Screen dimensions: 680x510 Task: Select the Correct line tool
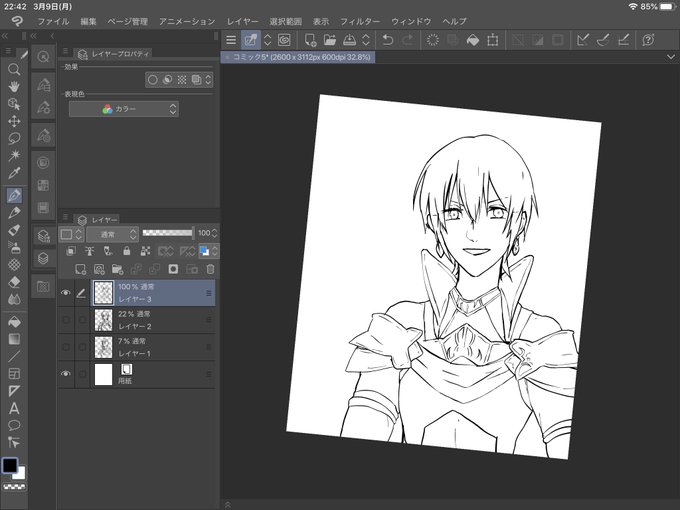pos(14,443)
